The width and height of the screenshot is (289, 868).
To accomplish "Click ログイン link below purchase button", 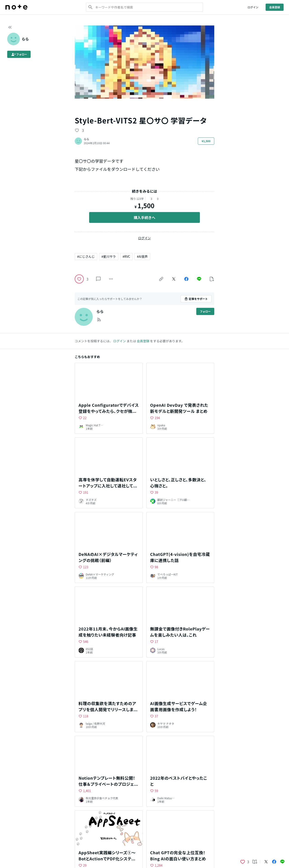I will 144,238.
